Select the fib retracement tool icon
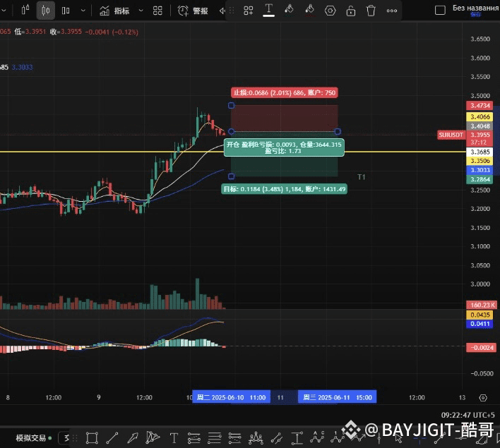This screenshot has height=448, width=500. (x=194, y=438)
